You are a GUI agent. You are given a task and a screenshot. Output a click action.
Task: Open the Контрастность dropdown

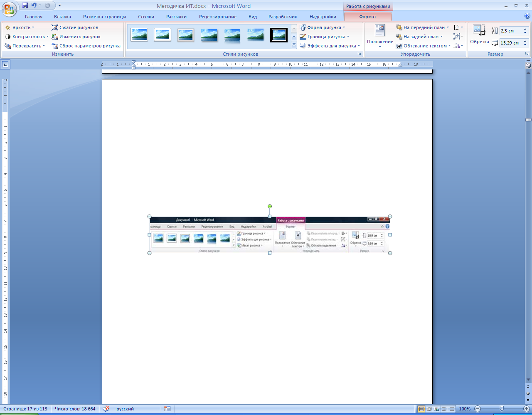27,37
